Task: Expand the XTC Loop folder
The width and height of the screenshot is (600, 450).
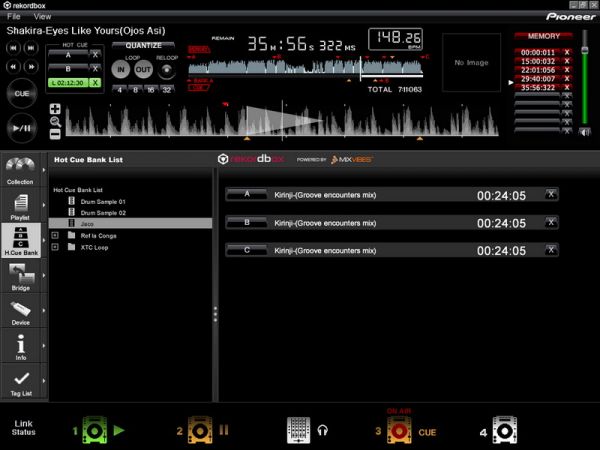Action: pyautogui.click(x=55, y=247)
